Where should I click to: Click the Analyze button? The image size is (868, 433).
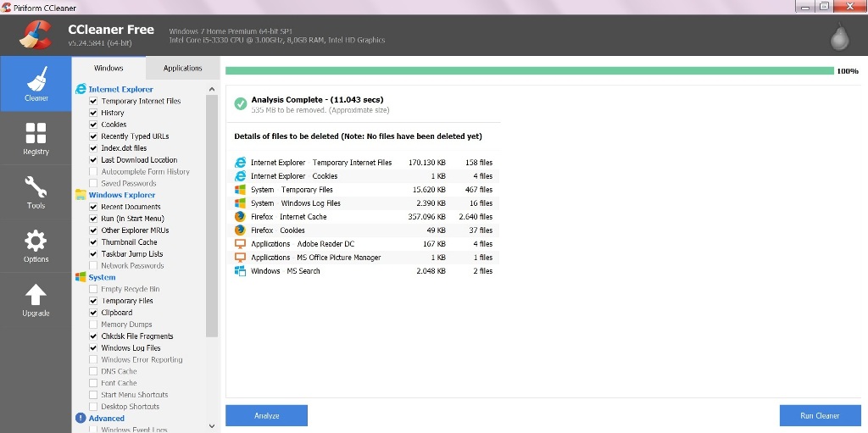266,416
